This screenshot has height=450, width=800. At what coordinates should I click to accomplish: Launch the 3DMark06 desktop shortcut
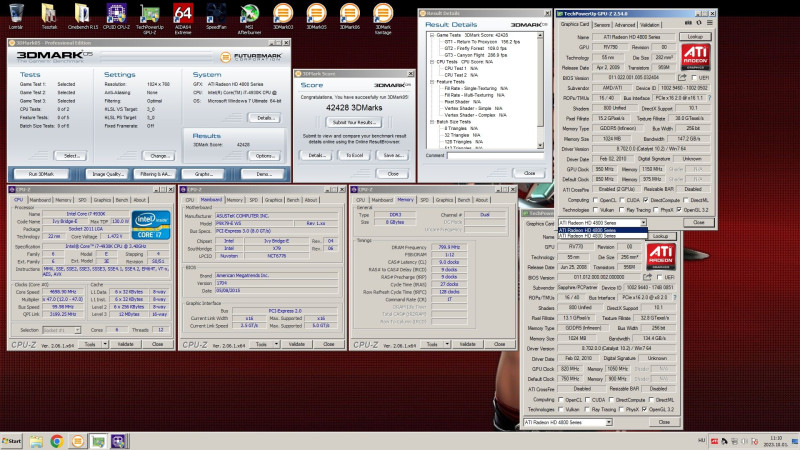(349, 16)
